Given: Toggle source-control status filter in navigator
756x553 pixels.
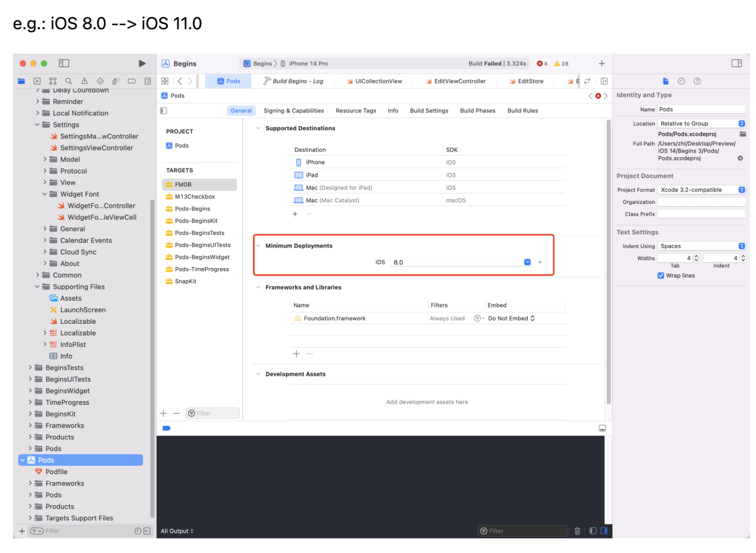Looking at the screenshot, I should (147, 531).
